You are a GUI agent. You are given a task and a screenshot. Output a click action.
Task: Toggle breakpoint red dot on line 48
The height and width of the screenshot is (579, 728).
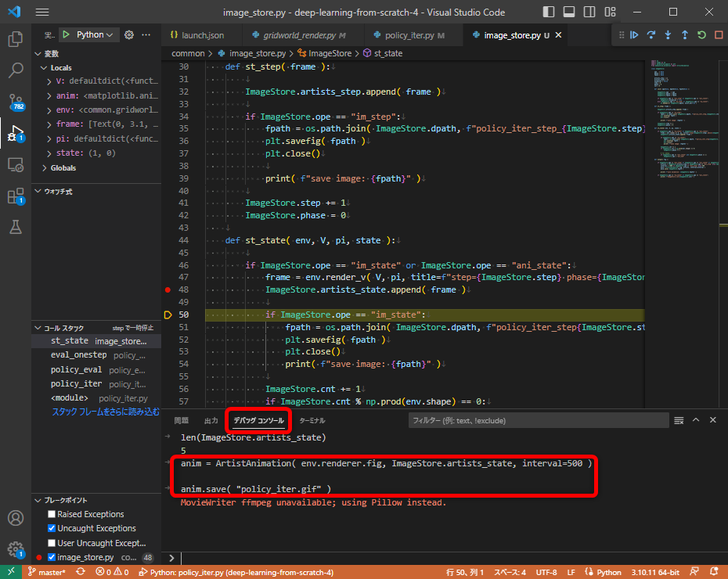click(168, 290)
